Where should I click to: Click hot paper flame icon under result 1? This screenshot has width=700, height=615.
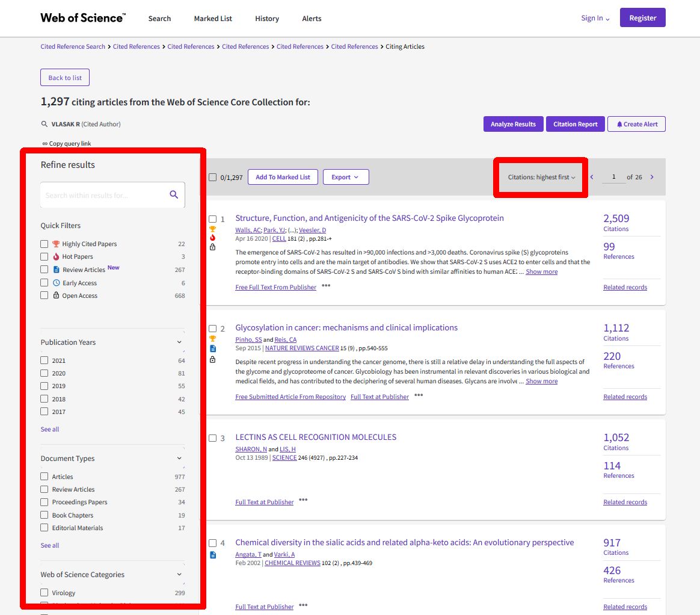(212, 238)
